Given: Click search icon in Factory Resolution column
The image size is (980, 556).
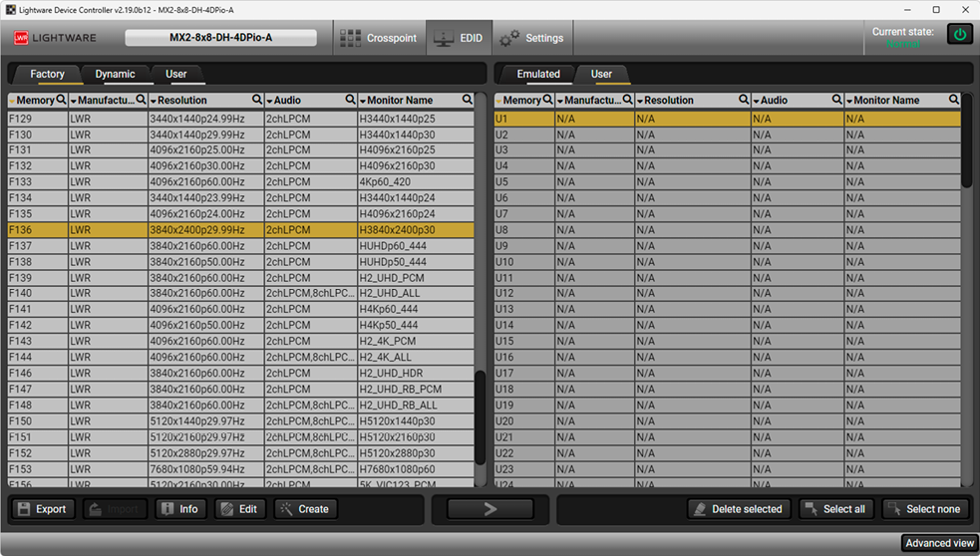Looking at the screenshot, I should tap(257, 101).
